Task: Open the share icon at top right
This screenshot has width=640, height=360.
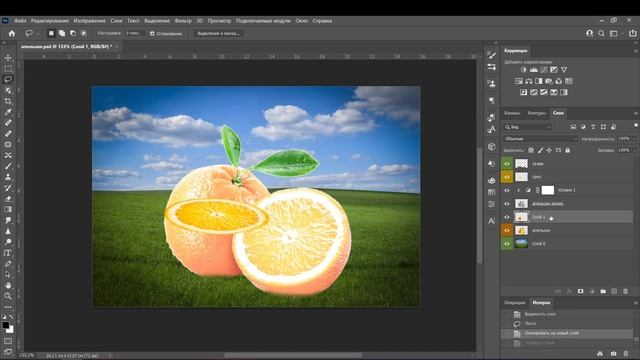Action: point(633,33)
